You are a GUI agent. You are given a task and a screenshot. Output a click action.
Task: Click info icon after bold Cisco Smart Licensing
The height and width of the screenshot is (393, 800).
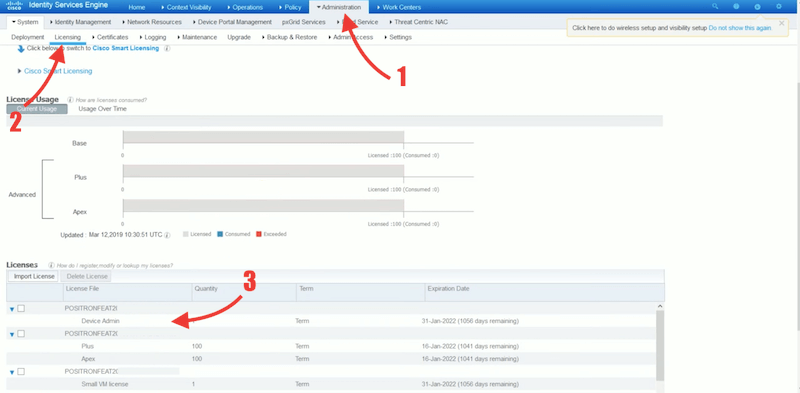coord(167,48)
